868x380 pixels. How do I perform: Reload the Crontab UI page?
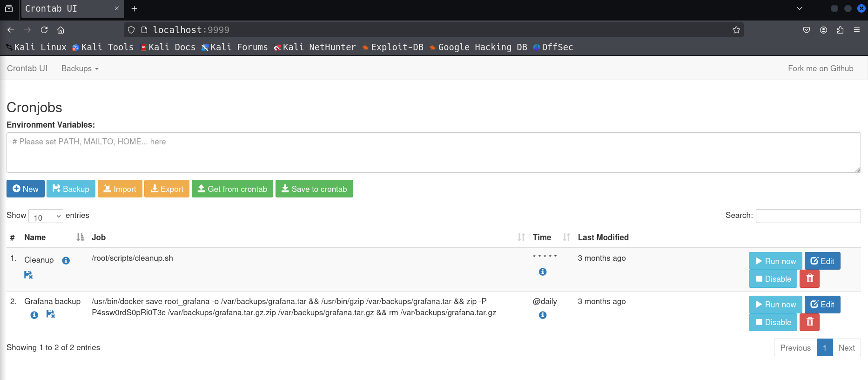[44, 30]
